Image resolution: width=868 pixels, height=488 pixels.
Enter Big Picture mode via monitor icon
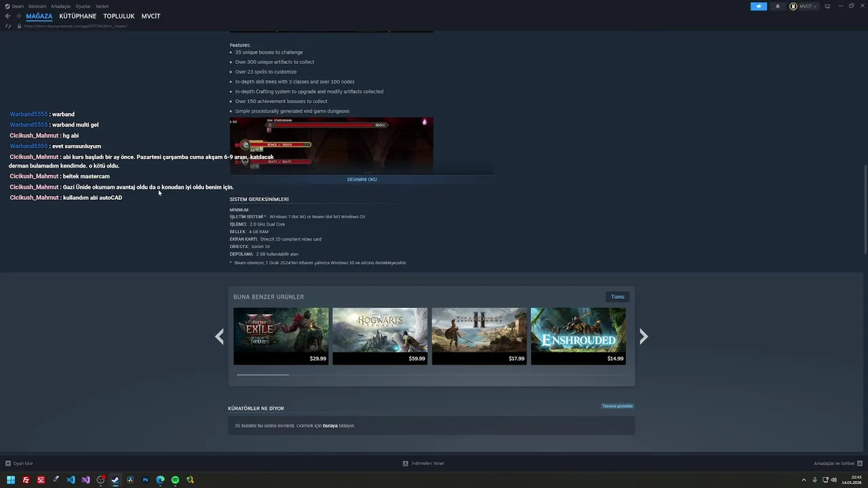(x=827, y=6)
